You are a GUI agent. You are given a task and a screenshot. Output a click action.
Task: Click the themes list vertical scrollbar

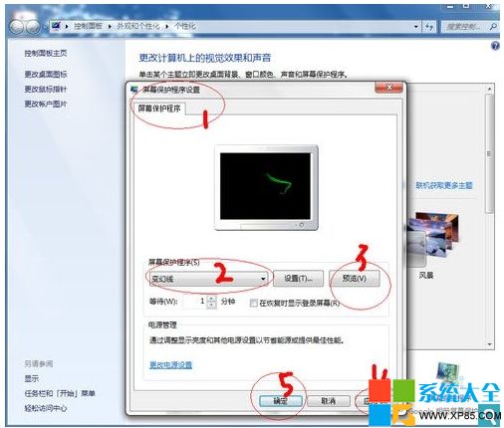[x=489, y=216]
